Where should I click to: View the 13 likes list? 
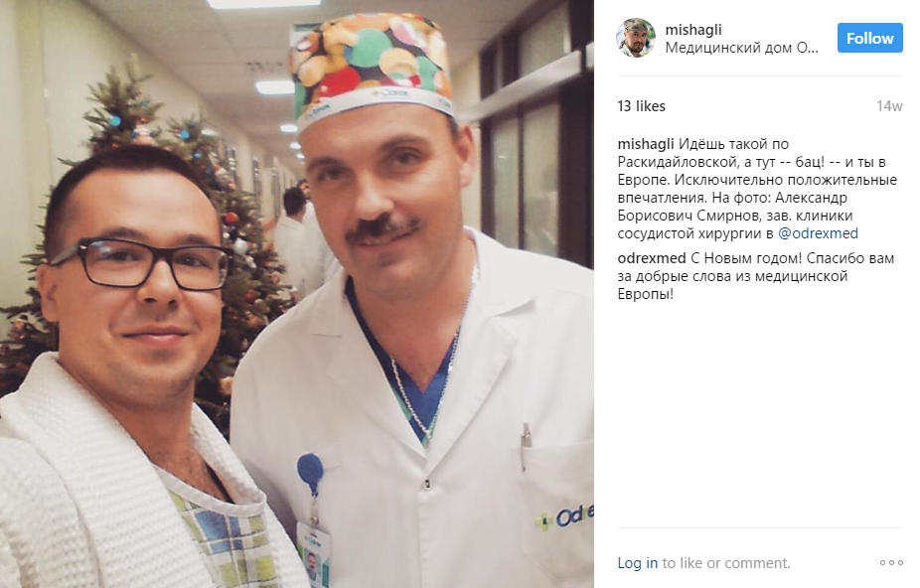click(x=641, y=106)
